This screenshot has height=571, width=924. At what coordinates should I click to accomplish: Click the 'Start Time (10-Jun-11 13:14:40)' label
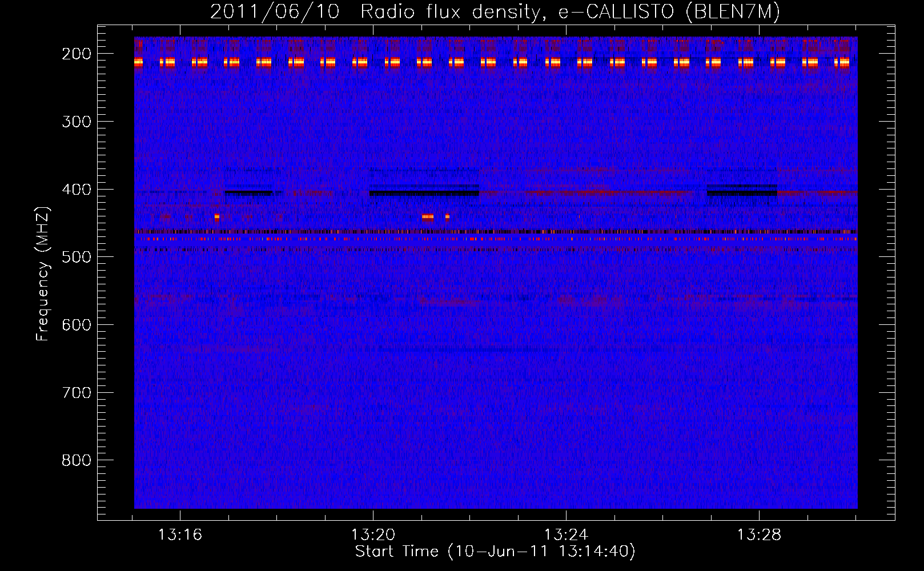point(495,552)
